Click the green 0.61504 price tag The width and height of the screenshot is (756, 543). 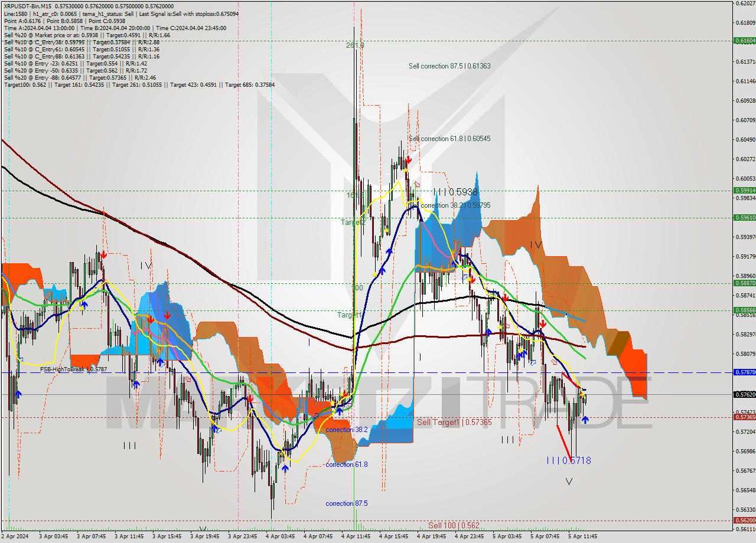(744, 41)
